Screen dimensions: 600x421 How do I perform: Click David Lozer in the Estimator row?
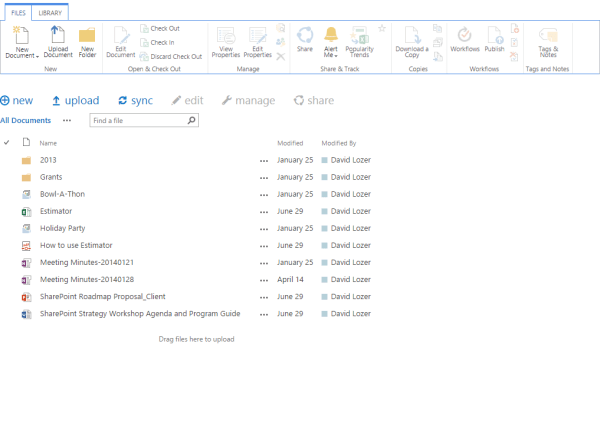[351, 211]
